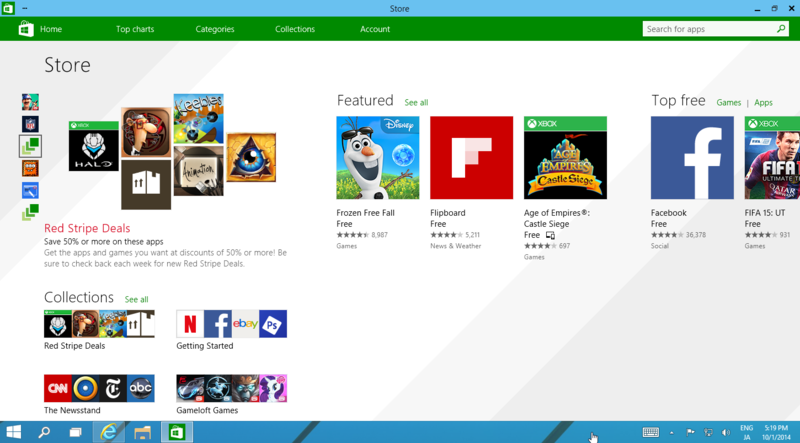
Task: See all Featured apps
Action: coord(416,103)
